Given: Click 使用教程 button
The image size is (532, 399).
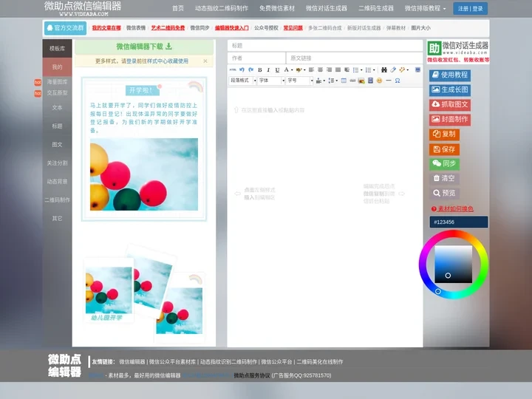Looking at the screenshot, I should pyautogui.click(x=450, y=75).
